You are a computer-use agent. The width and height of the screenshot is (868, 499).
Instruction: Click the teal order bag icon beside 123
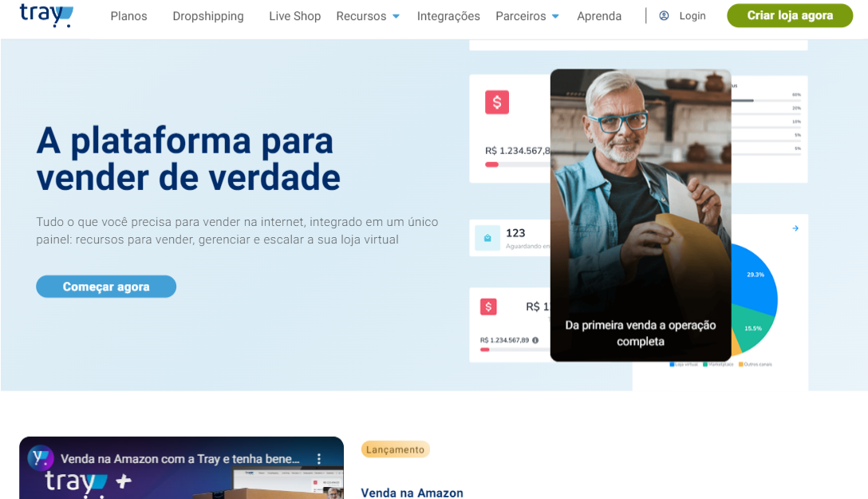pyautogui.click(x=487, y=238)
